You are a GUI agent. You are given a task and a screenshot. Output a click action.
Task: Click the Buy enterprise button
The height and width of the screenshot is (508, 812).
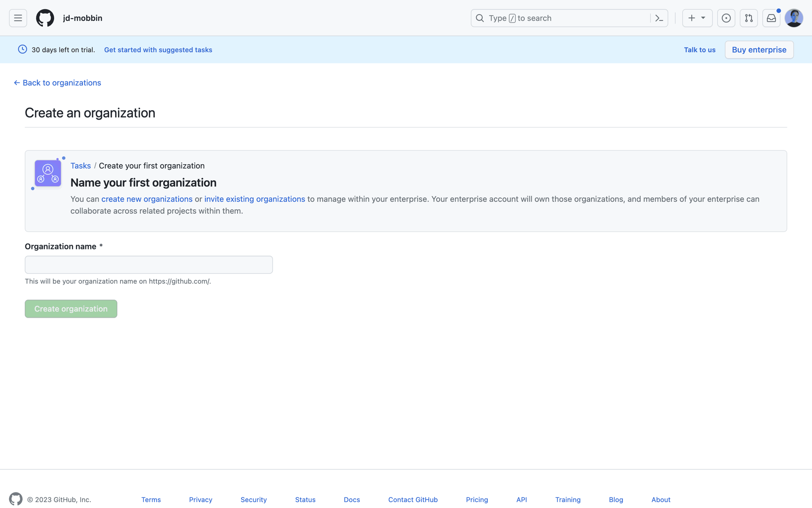point(759,50)
